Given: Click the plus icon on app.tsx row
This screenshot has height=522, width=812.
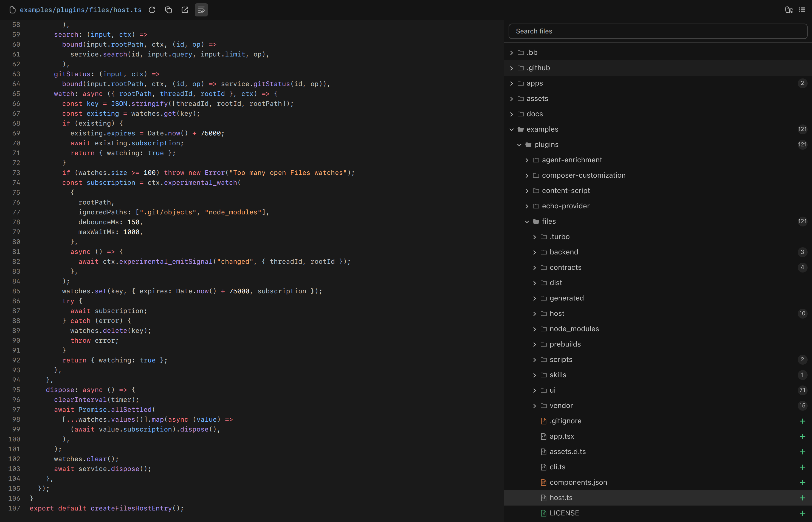Looking at the screenshot, I should click(802, 436).
